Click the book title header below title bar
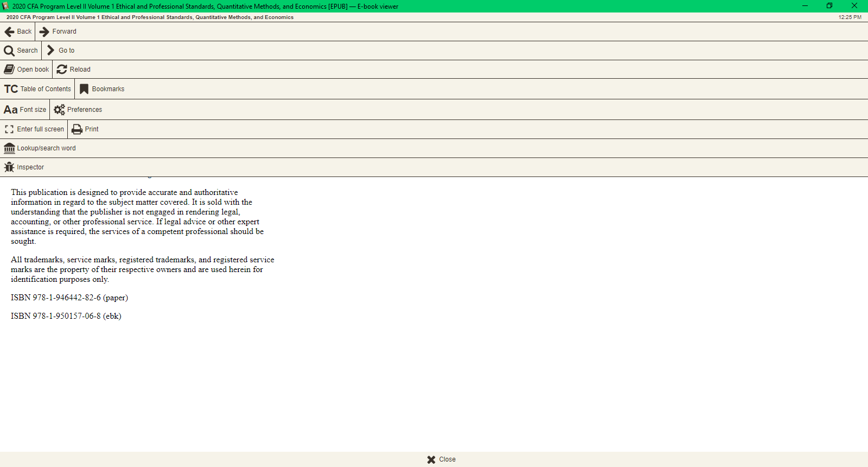 click(150, 17)
